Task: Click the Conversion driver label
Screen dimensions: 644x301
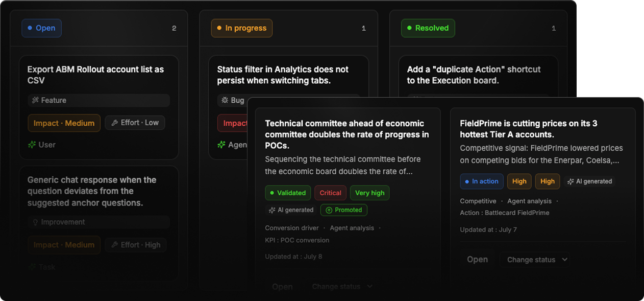Action: point(292,228)
